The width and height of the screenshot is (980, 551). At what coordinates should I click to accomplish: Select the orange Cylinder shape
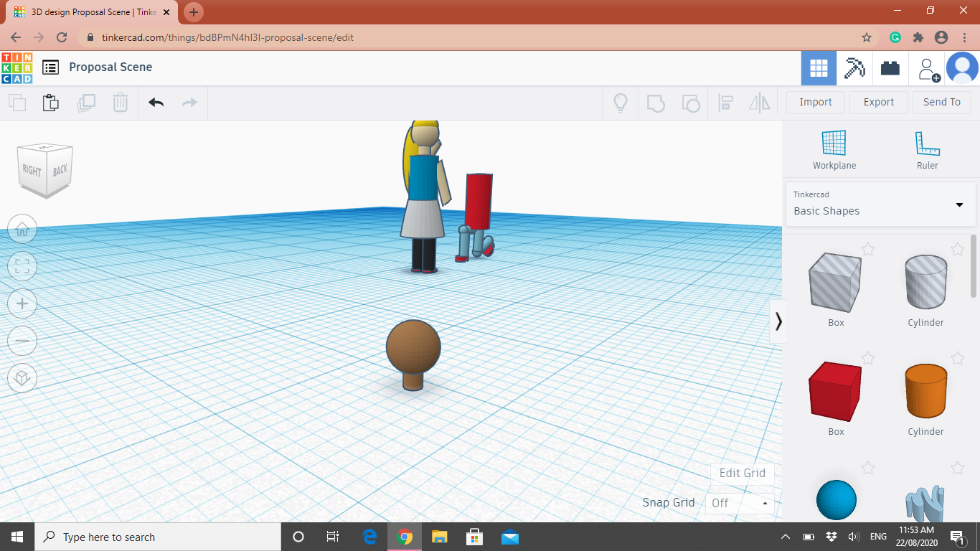pos(925,391)
